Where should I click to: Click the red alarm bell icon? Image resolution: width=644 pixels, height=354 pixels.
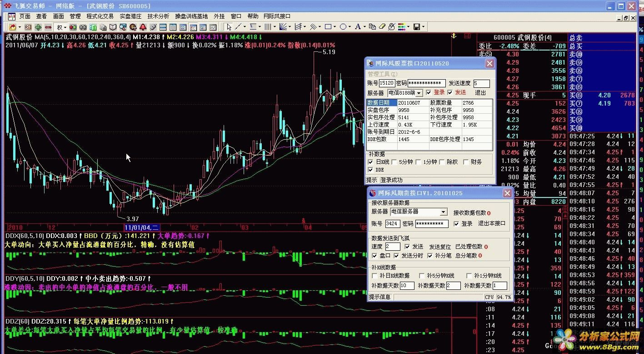tap(143, 27)
